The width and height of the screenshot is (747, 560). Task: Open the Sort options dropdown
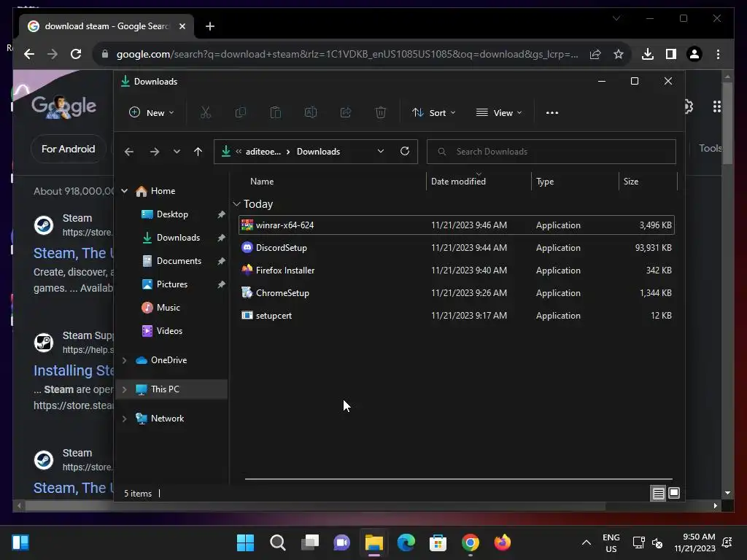[434, 113]
